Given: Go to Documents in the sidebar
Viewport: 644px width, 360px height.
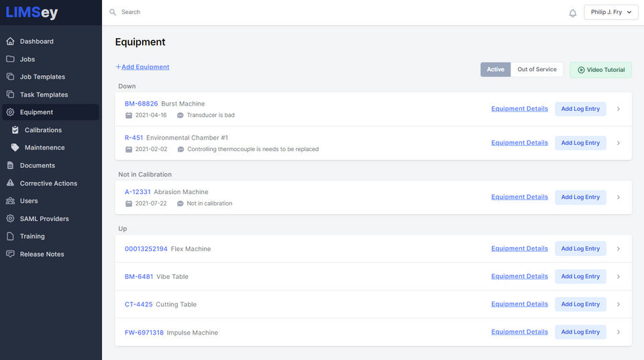Looking at the screenshot, I should [x=38, y=165].
